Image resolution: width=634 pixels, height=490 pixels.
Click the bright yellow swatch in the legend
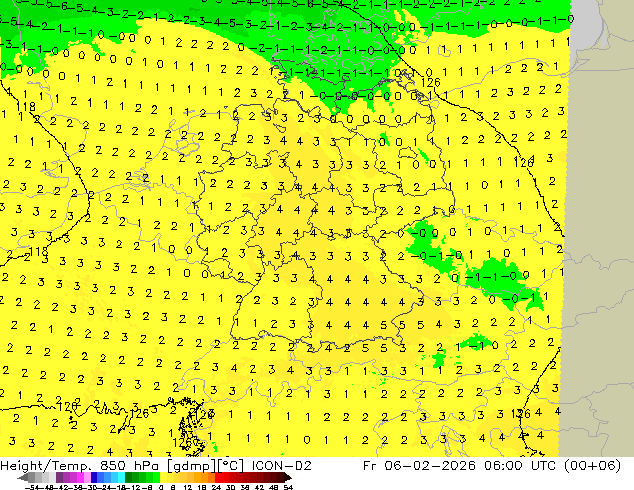(163, 477)
